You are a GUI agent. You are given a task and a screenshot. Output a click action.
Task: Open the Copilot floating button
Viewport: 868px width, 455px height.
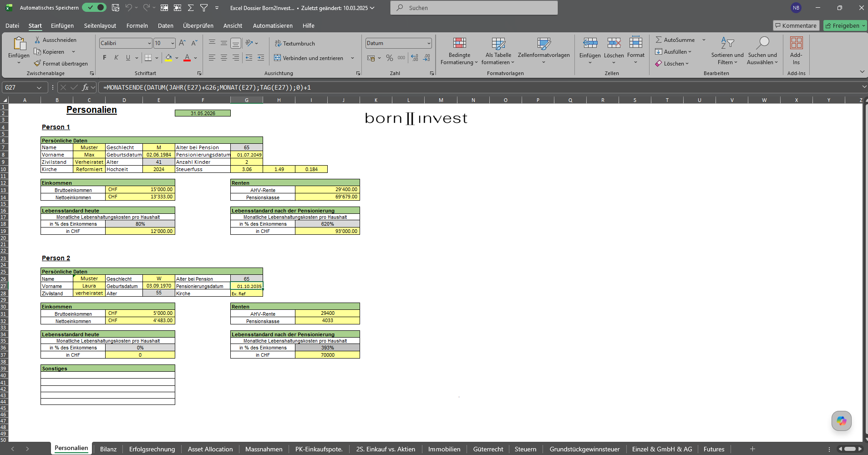click(841, 421)
